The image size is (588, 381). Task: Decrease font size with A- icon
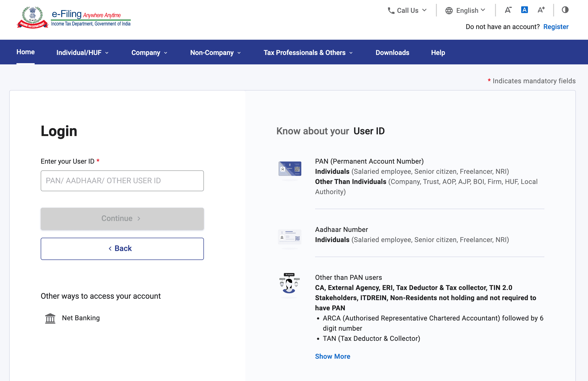pos(508,10)
